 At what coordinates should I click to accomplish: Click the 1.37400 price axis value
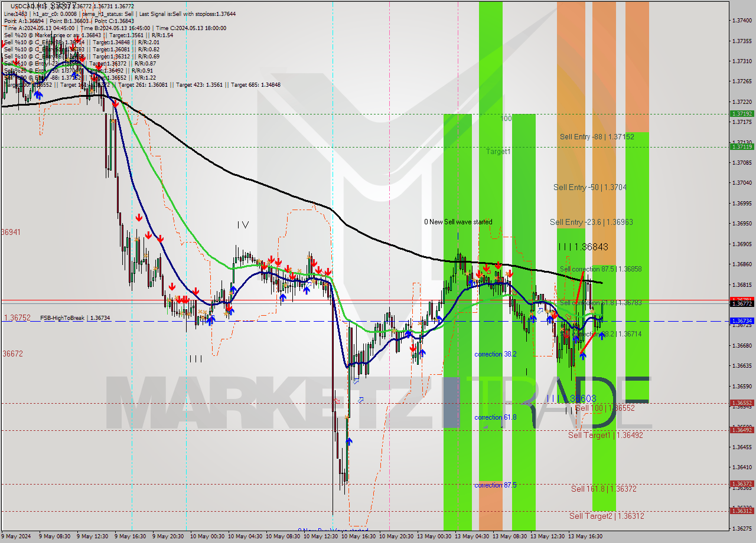[x=742, y=21]
